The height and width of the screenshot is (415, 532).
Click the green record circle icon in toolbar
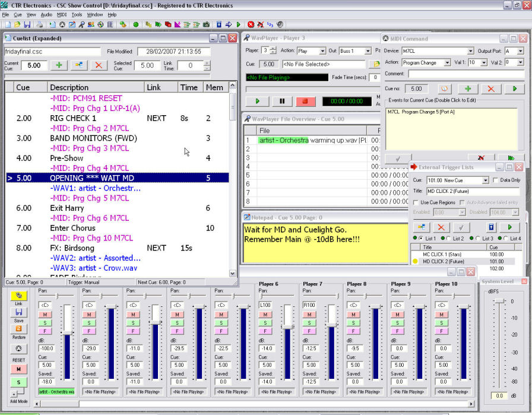(x=136, y=24)
